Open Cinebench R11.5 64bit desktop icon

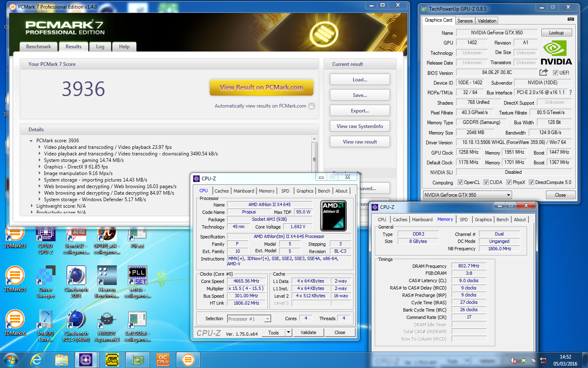pos(76,326)
